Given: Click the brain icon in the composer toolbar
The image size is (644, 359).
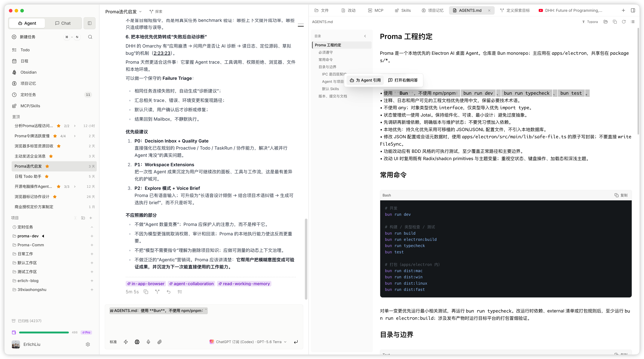Looking at the screenshot, I should tap(137, 342).
